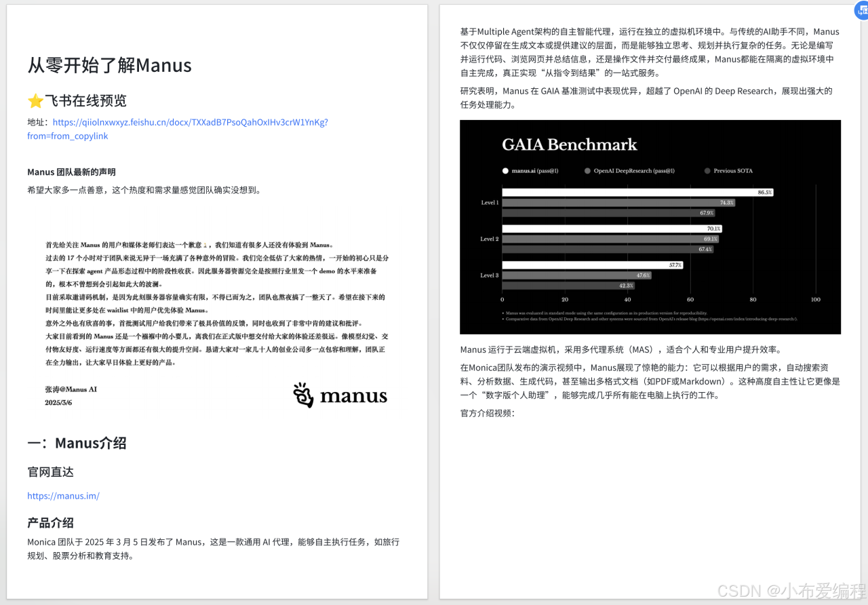Image resolution: width=868 pixels, height=605 pixels.
Task: Click the date '2025/3/6' in the statement
Action: click(x=58, y=402)
